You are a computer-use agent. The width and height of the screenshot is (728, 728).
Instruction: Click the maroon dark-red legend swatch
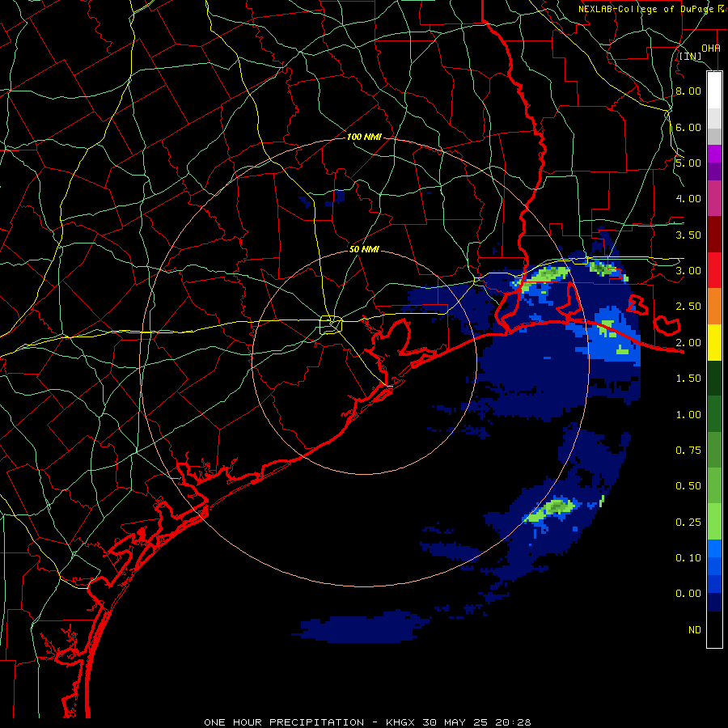click(714, 235)
